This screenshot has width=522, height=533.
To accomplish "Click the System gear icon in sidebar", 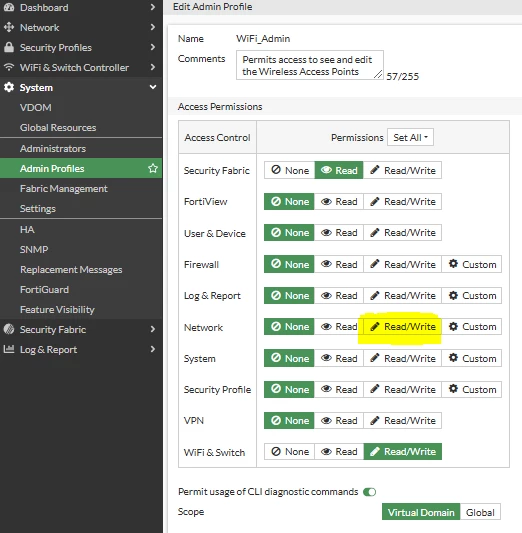I will pos(9,87).
